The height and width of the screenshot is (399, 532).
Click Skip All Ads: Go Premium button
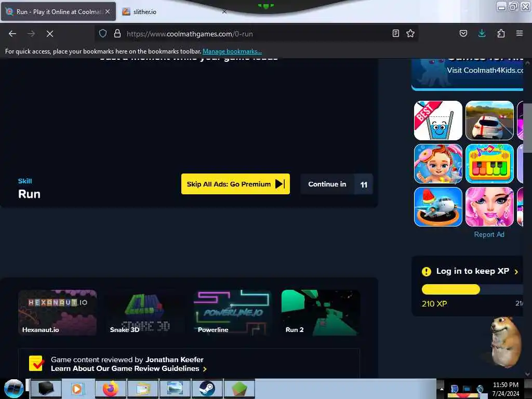click(x=235, y=184)
